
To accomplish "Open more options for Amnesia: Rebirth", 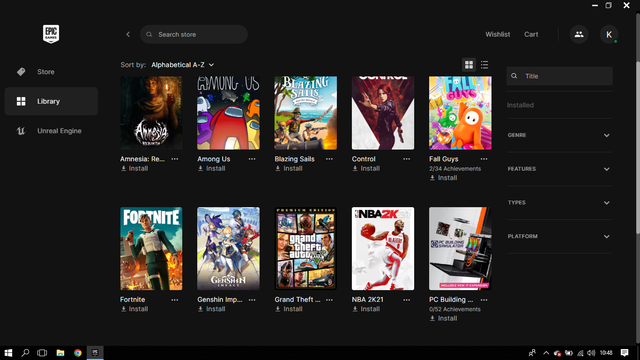I will (x=175, y=159).
